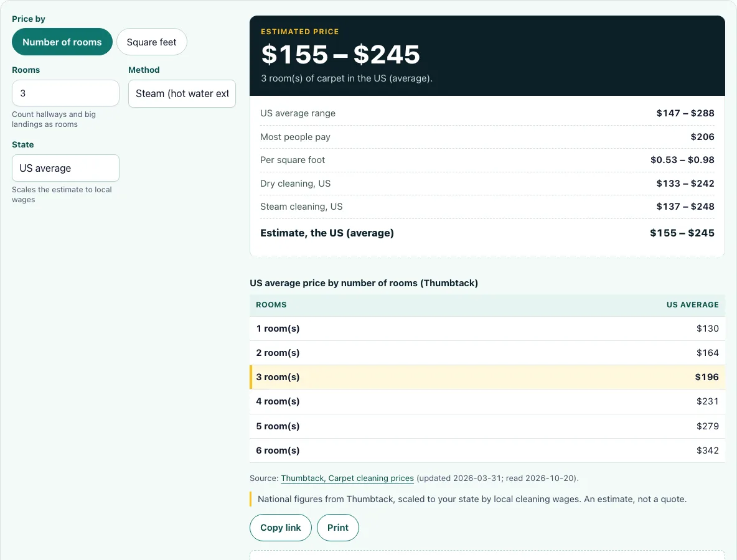737x560 pixels.
Task: Click the Most people pay label
Action: [295, 137]
